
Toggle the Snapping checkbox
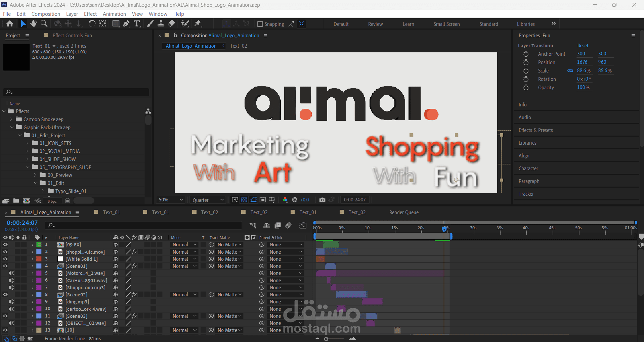pyautogui.click(x=260, y=24)
